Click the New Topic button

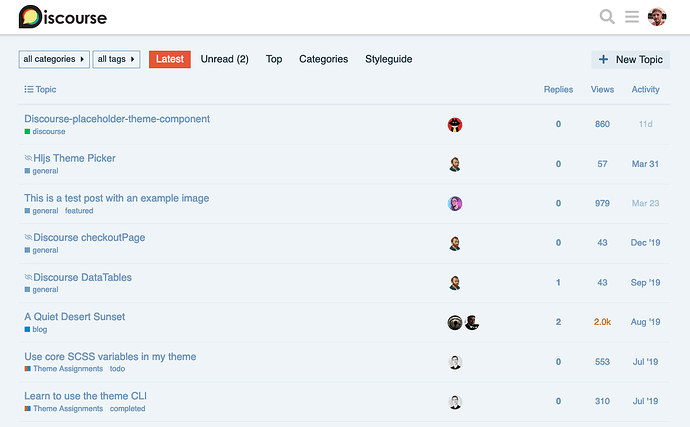tap(631, 60)
